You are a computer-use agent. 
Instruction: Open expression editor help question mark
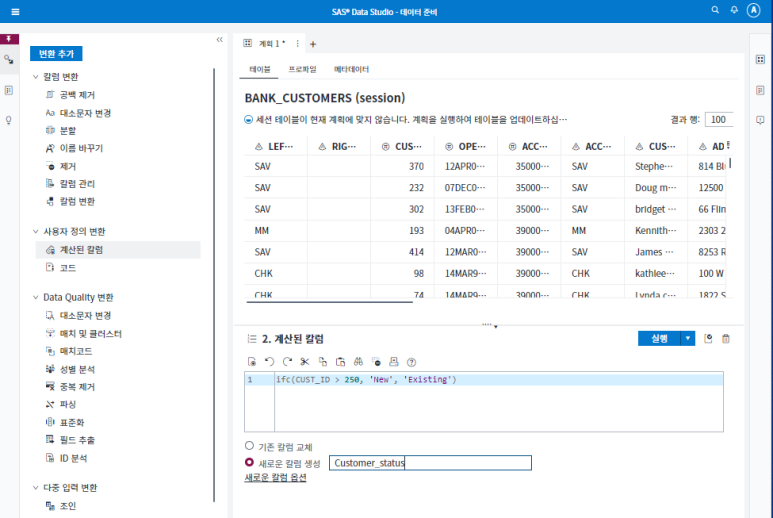pyautogui.click(x=411, y=361)
